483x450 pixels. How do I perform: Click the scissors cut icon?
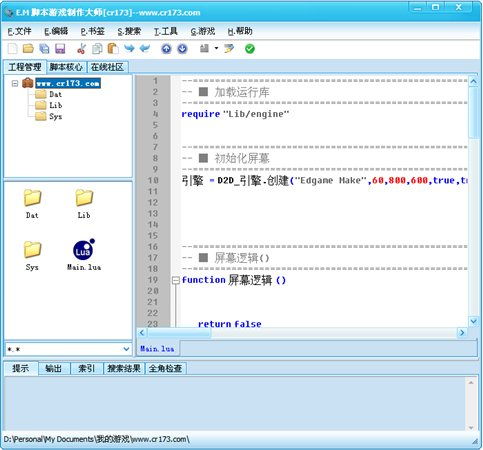coord(81,49)
